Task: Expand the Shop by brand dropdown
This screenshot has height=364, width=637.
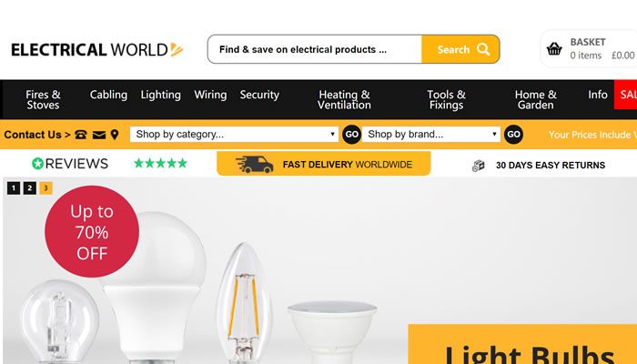Action: point(431,135)
